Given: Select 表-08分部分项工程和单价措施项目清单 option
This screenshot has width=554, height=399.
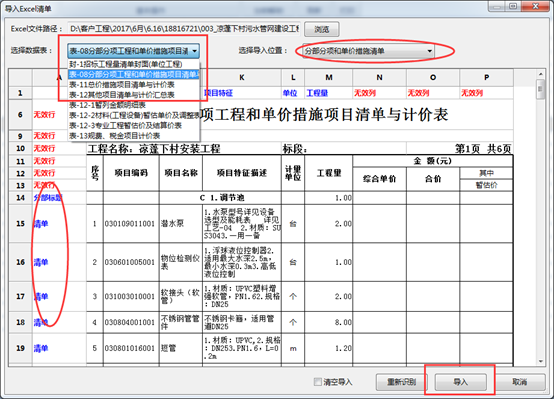Looking at the screenshot, I should click(x=134, y=74).
